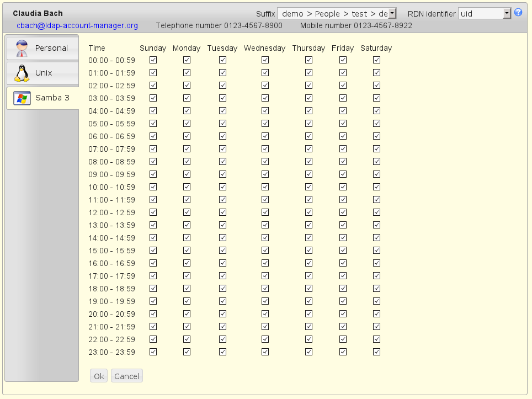532x399 pixels.
Task: Expand the RDN identifier dropdown
Action: 485,13
